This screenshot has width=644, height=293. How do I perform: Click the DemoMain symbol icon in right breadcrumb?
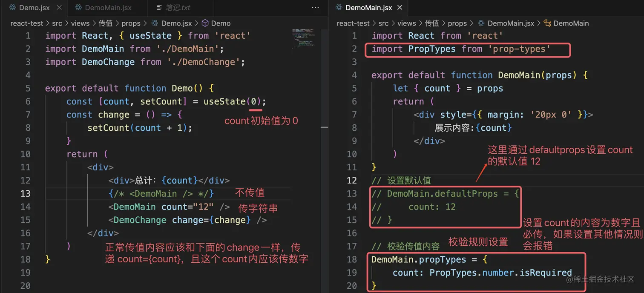pos(548,23)
